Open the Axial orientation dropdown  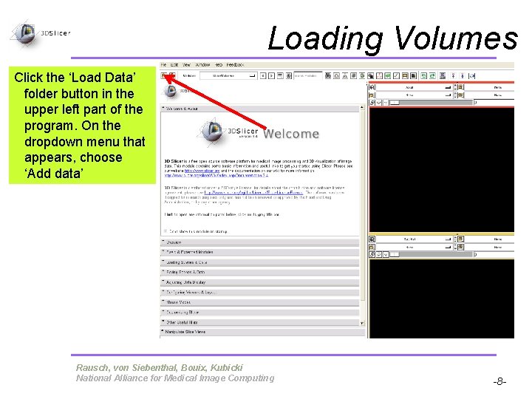415,87
